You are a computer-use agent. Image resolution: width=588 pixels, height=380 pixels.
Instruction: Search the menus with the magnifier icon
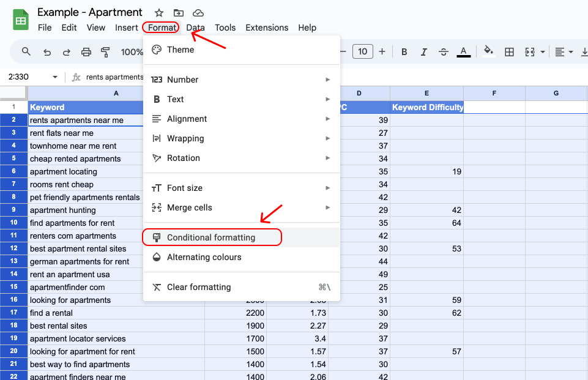coord(25,51)
